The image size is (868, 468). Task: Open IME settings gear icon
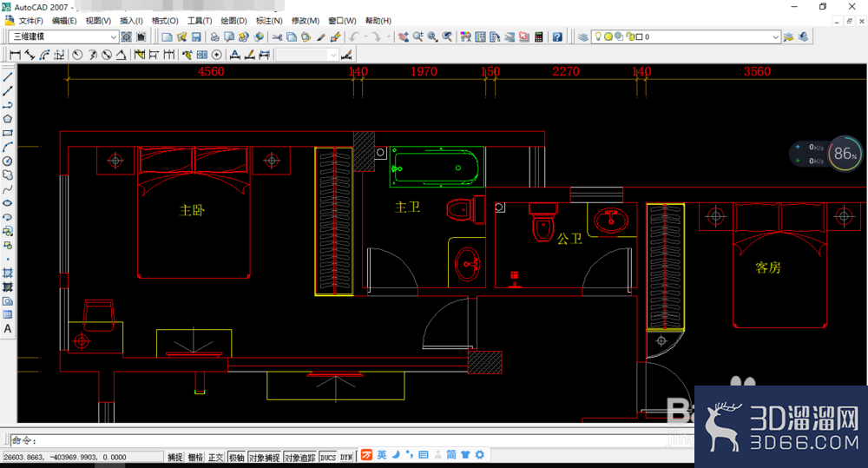[479, 455]
